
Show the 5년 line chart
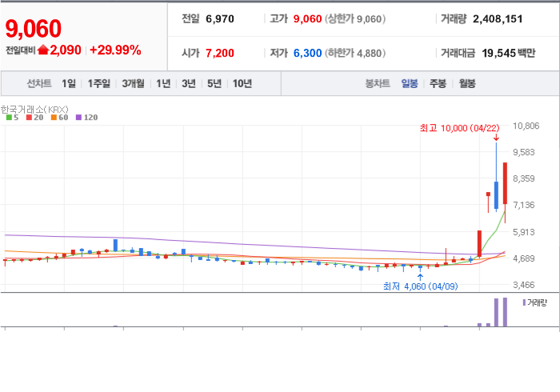214,83
